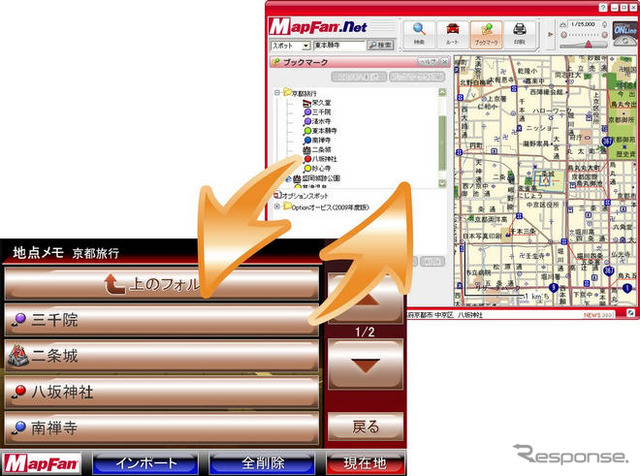The height and width of the screenshot is (476, 640).
Task: Select 八坂神社 in the bookmark tree
Action: (320, 159)
